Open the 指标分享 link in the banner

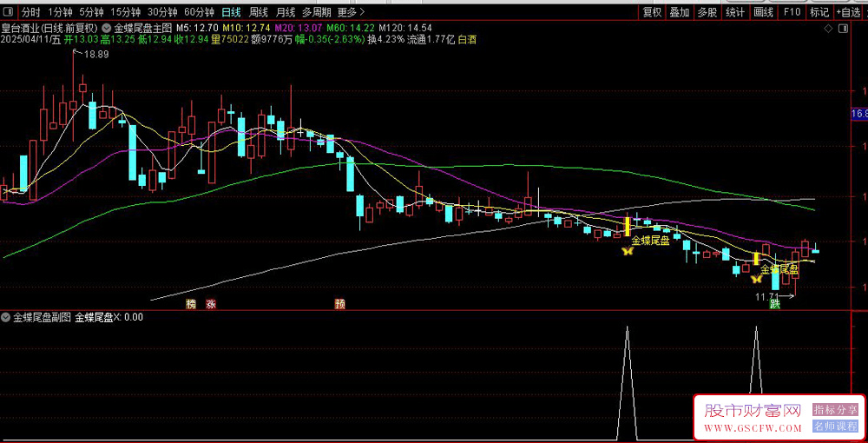[x=835, y=410]
